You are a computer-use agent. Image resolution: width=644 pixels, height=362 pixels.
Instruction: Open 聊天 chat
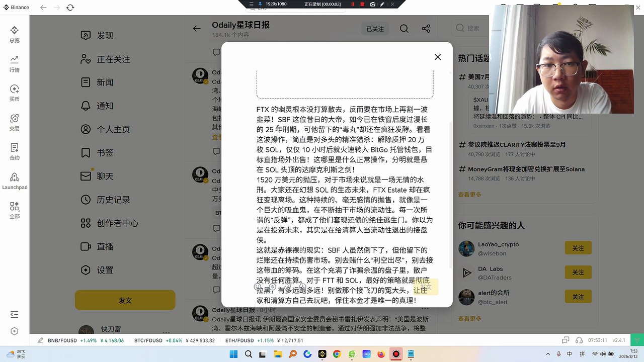tap(97, 176)
